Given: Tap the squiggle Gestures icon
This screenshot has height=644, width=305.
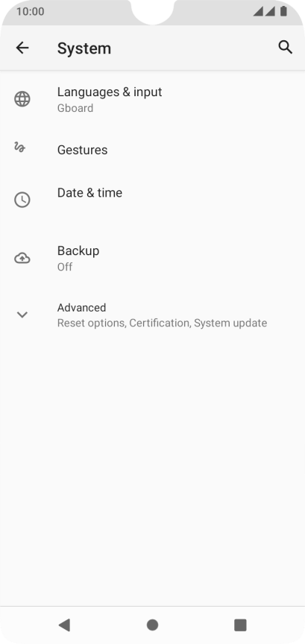Looking at the screenshot, I should [19, 147].
